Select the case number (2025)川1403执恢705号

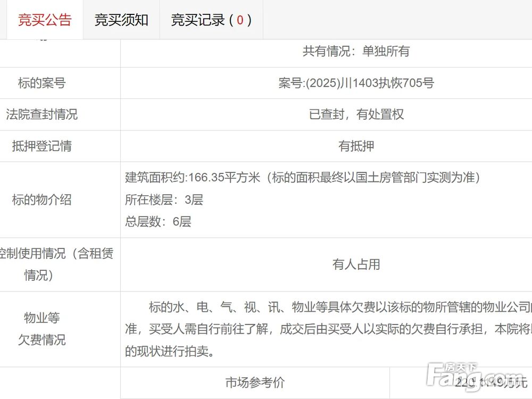coord(356,83)
